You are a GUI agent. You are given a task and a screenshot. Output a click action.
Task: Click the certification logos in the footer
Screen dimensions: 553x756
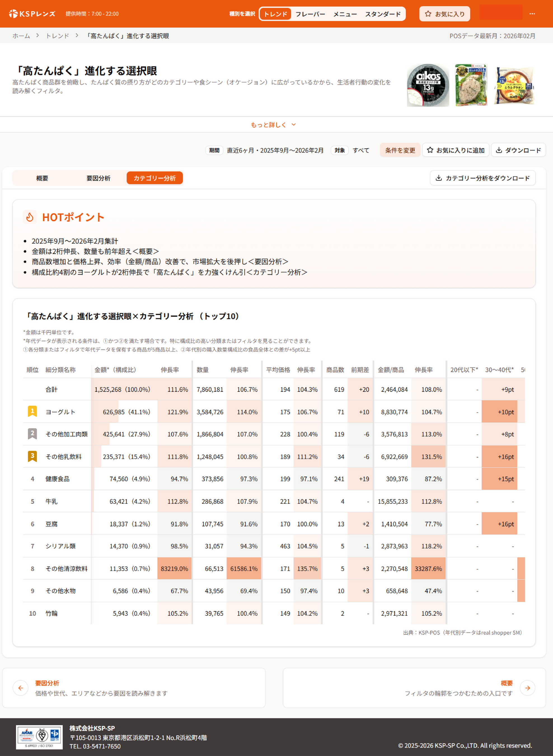pos(39,737)
